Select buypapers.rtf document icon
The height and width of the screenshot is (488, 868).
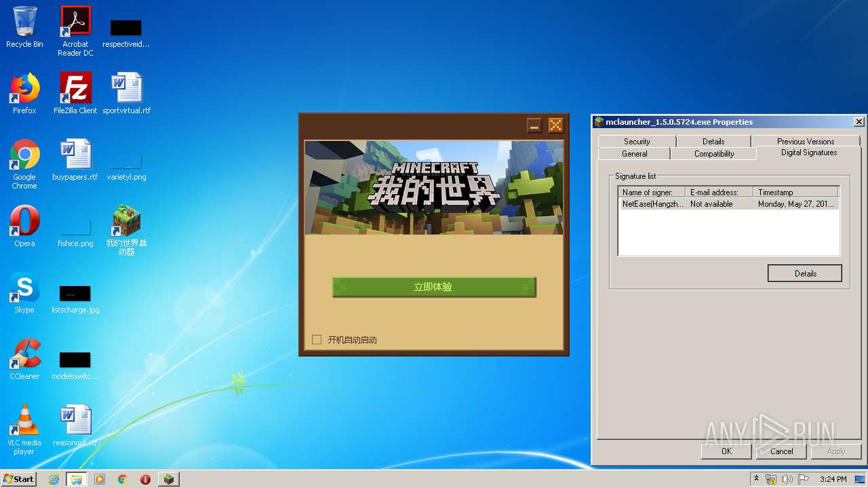(75, 160)
